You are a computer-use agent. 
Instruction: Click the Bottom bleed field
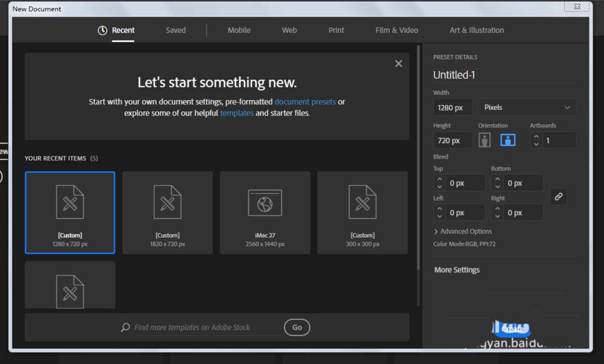pos(523,183)
